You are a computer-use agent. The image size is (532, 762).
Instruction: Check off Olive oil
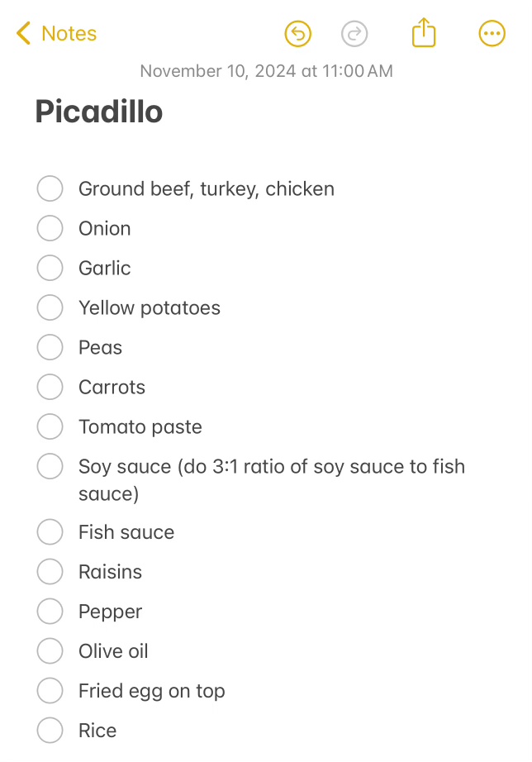[50, 651]
